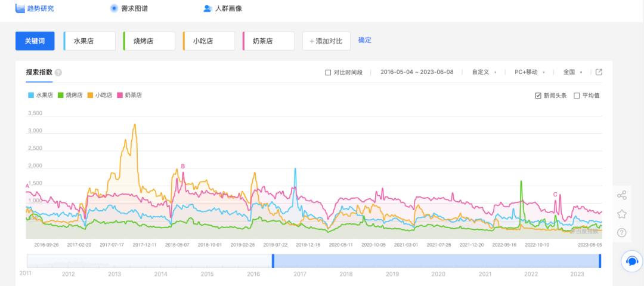
Task: Edit the 奶茶店 keyword field
Action: 268,41
